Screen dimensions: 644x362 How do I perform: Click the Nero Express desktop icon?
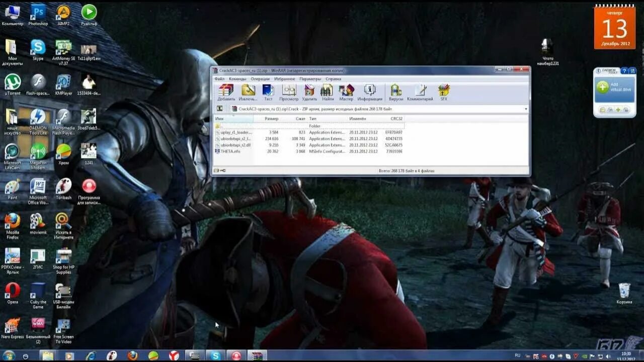(13, 328)
